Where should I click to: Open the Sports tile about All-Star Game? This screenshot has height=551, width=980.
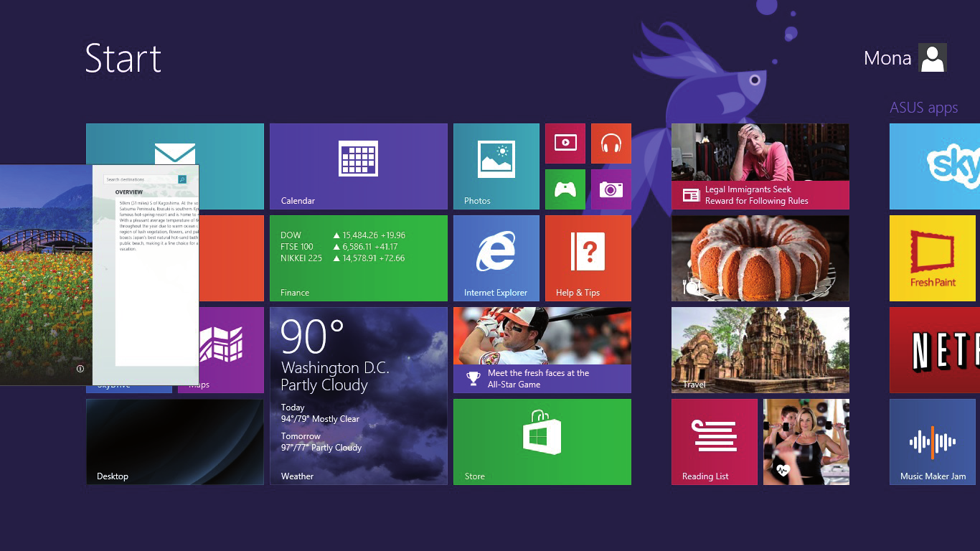tap(542, 350)
